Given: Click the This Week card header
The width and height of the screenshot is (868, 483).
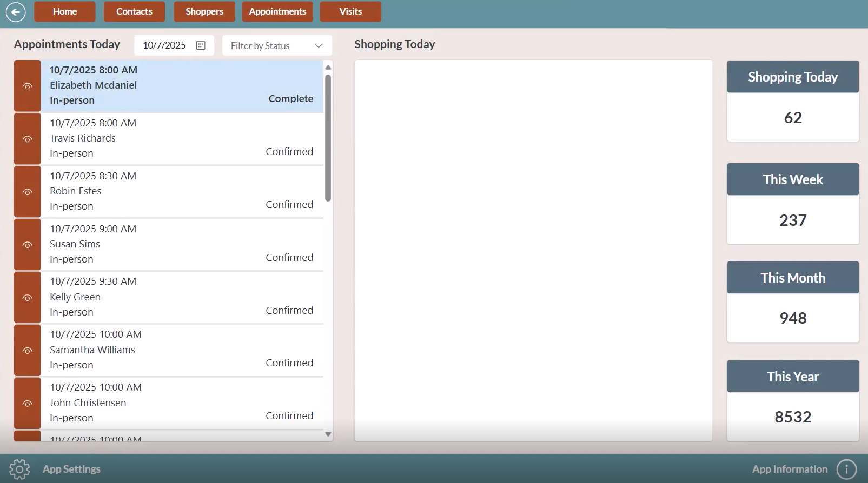Looking at the screenshot, I should pos(793,179).
